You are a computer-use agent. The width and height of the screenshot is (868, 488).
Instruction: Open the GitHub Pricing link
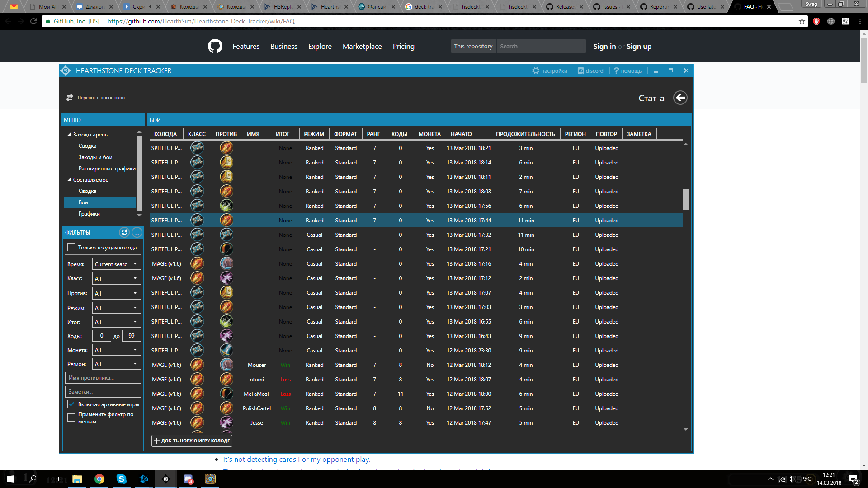tap(403, 46)
